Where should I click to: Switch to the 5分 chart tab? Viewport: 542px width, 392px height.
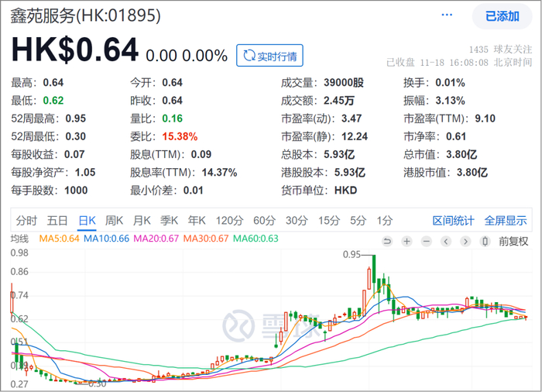pyautogui.click(x=358, y=220)
